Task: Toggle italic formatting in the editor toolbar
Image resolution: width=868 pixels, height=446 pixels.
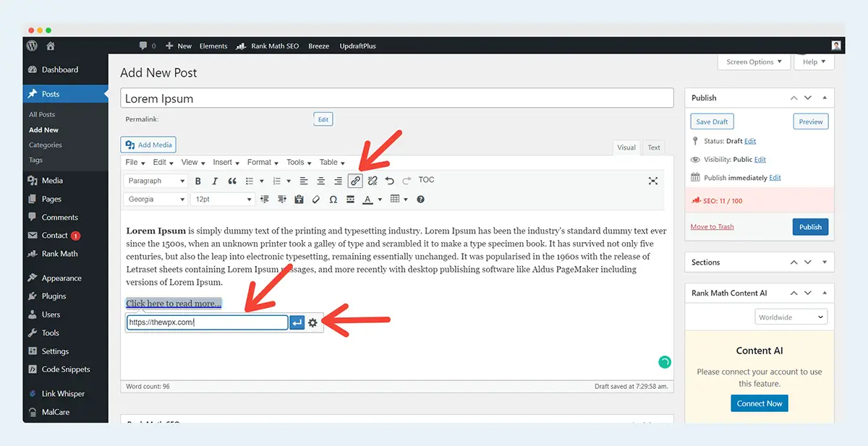Action: click(215, 181)
